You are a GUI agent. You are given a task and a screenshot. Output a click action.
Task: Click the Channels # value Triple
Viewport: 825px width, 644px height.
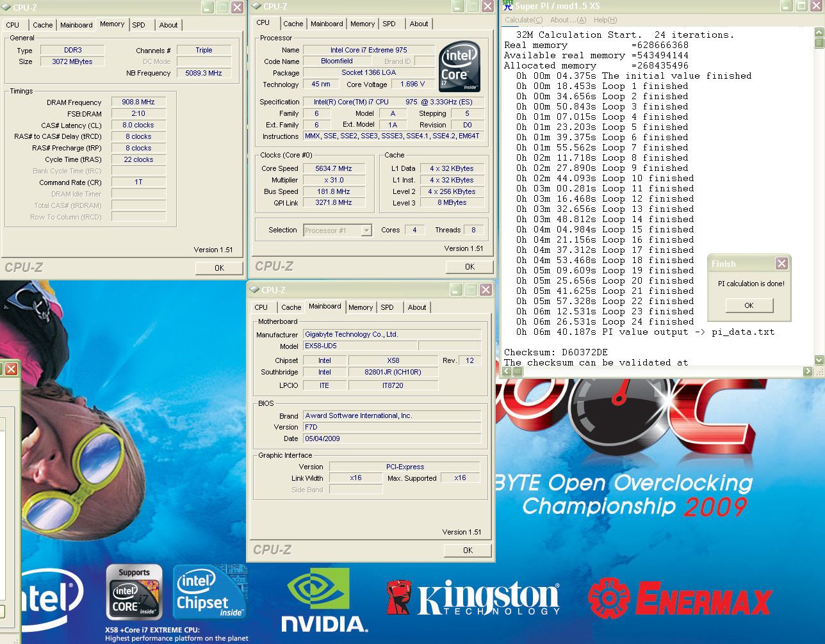click(x=204, y=50)
